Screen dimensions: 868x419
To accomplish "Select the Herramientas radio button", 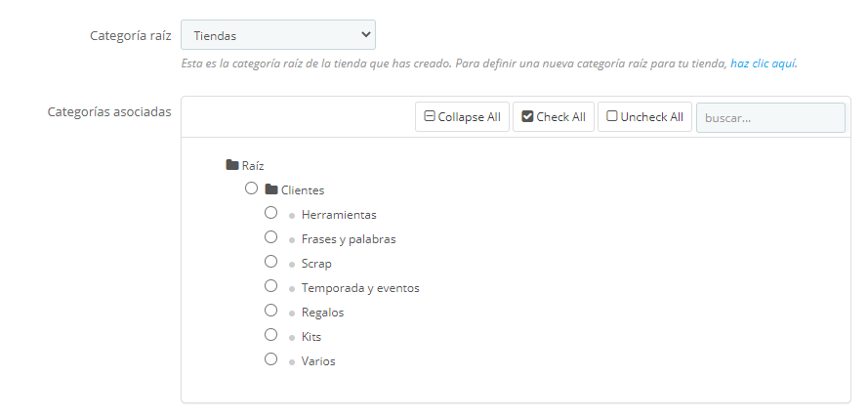I will coord(271,213).
